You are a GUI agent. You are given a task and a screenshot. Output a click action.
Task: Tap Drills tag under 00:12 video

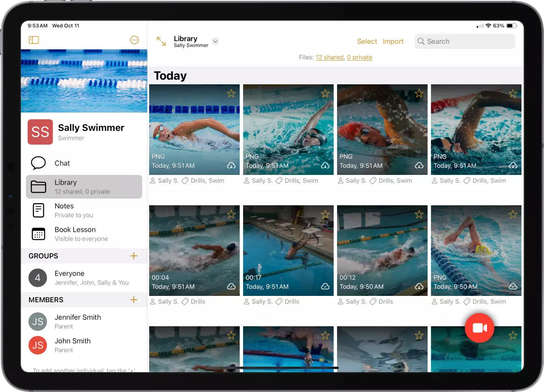[x=386, y=301]
